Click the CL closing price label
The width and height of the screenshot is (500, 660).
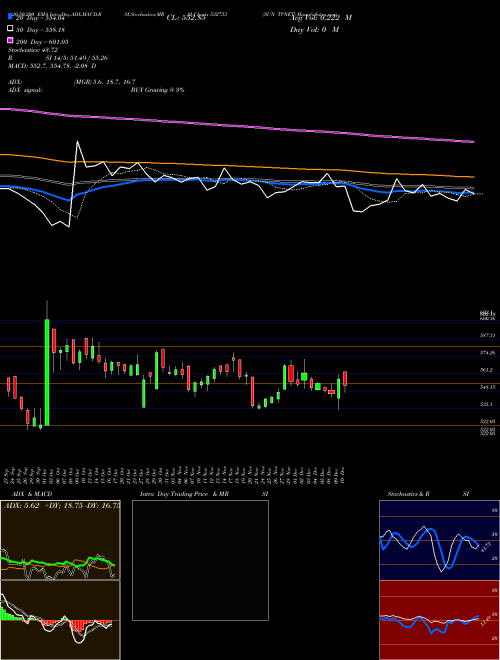186,18
